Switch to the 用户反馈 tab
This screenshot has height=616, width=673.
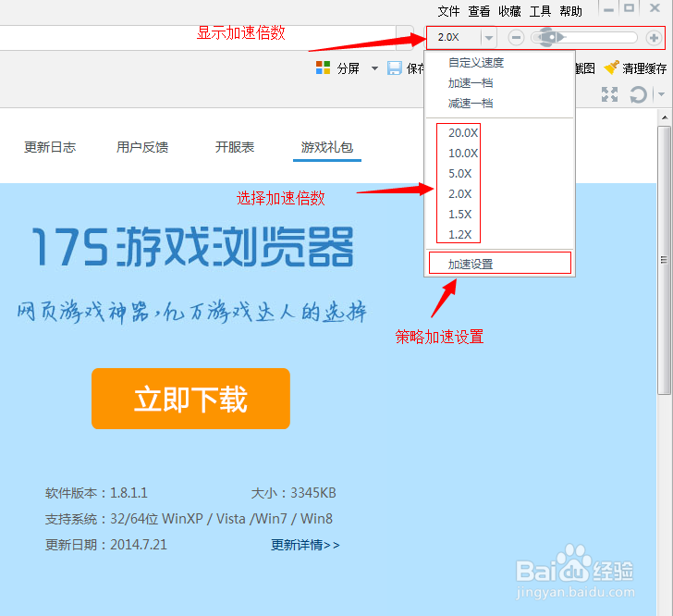tap(142, 147)
